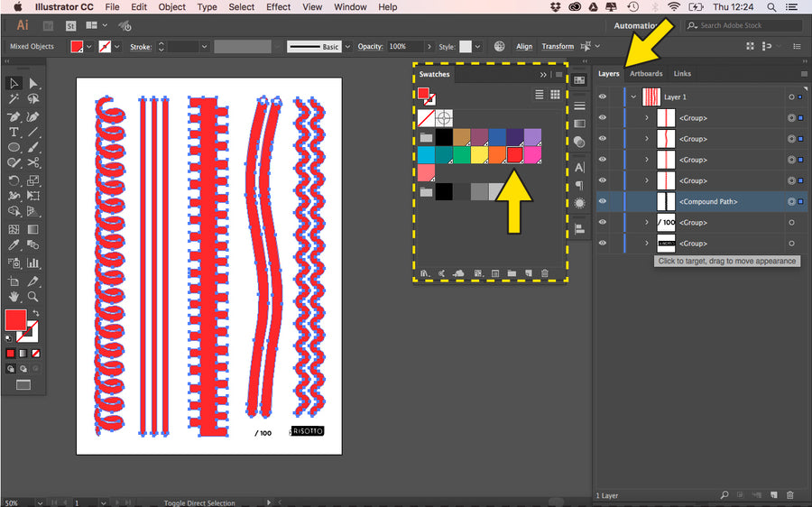
Task: Select the Type tool
Action: [x=14, y=132]
